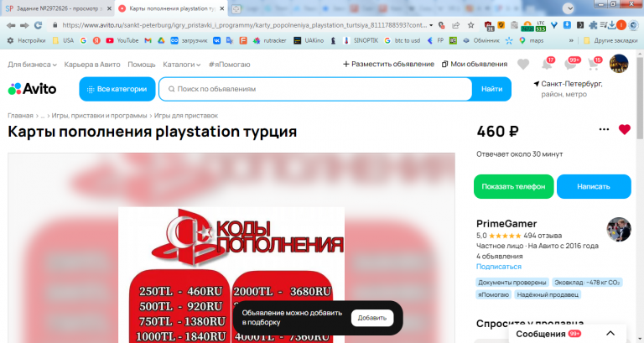This screenshot has width=644, height=343.
Task: Open the YouTube bookmark
Action: coord(122,40)
